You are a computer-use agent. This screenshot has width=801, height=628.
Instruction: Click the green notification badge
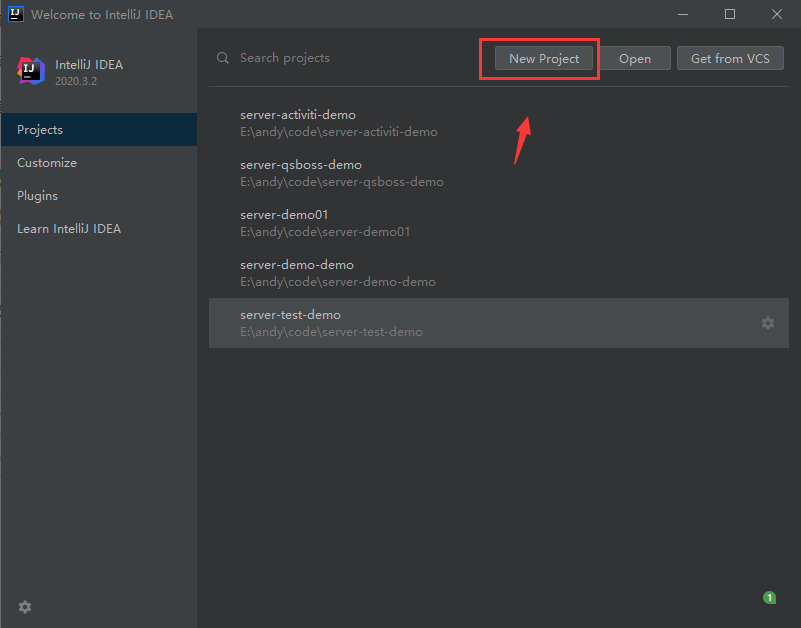point(769,597)
